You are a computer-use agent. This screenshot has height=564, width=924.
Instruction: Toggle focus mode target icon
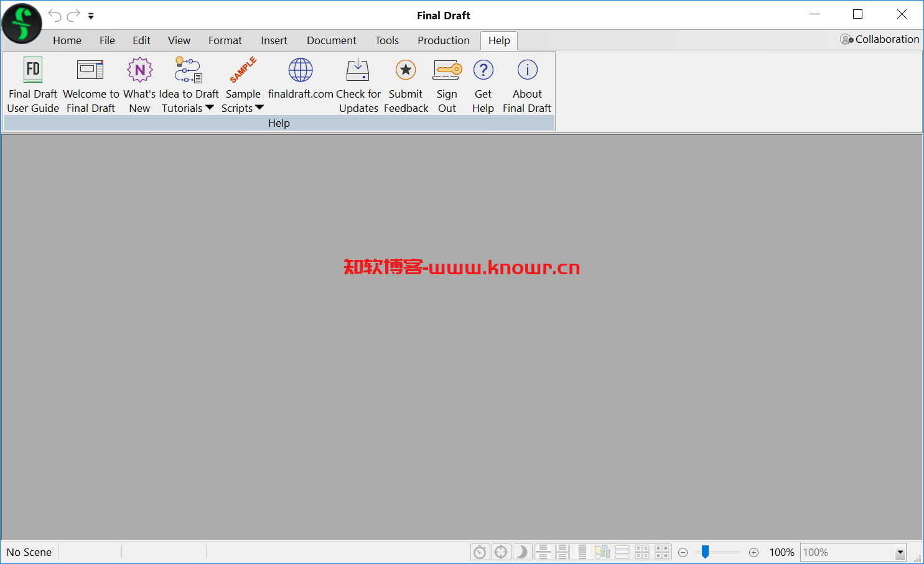click(x=501, y=552)
